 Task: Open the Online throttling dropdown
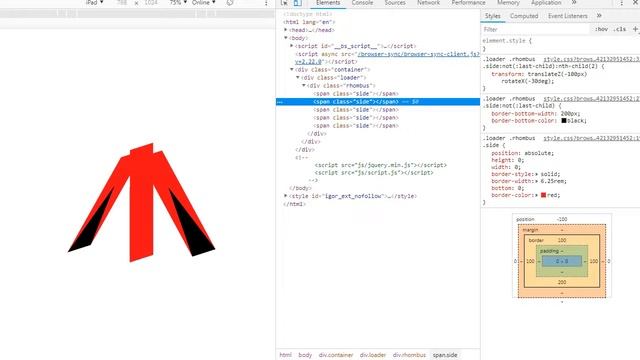click(204, 3)
